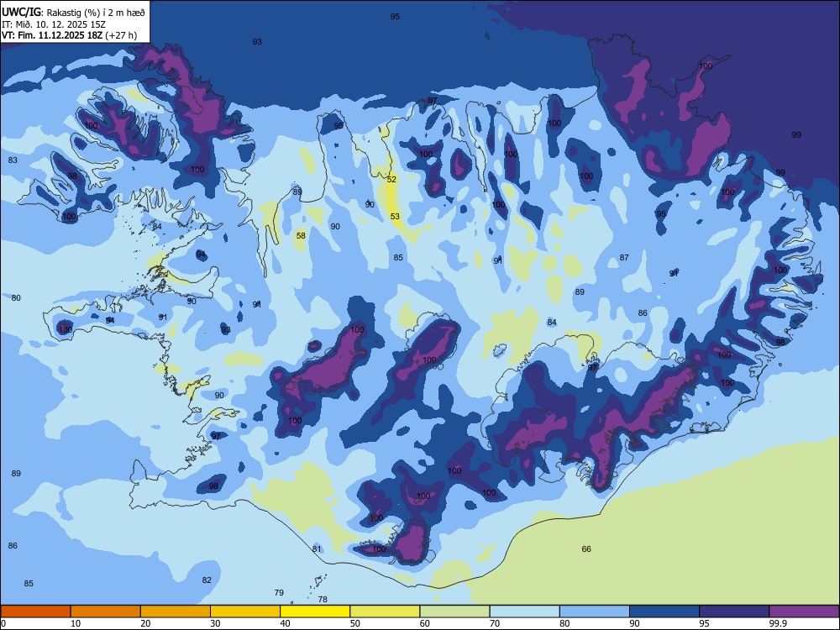
Task: Click the legend scale label '60'
Action: (425, 623)
